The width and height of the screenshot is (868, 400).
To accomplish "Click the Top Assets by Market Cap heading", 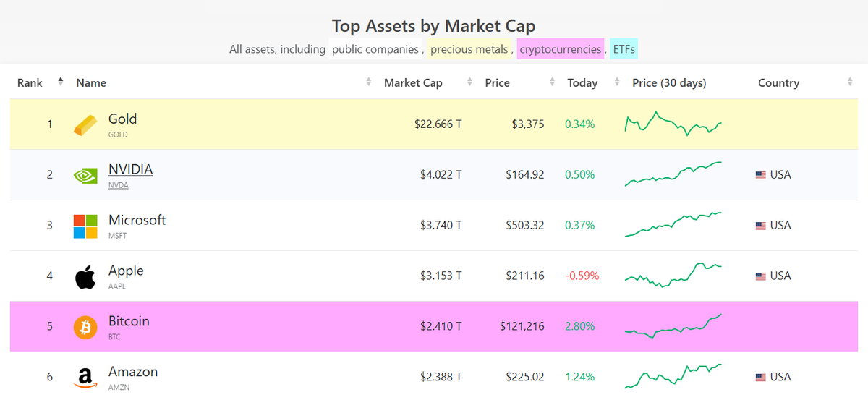I will 434,27.
